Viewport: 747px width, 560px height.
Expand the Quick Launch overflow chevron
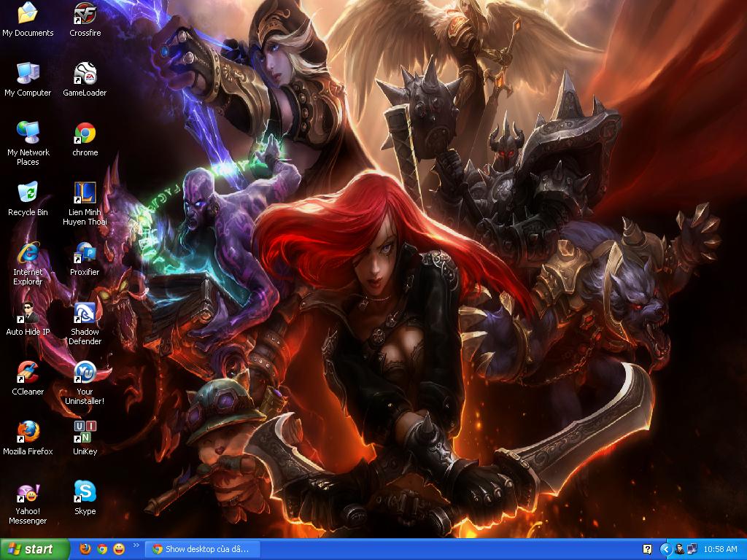tap(136, 545)
